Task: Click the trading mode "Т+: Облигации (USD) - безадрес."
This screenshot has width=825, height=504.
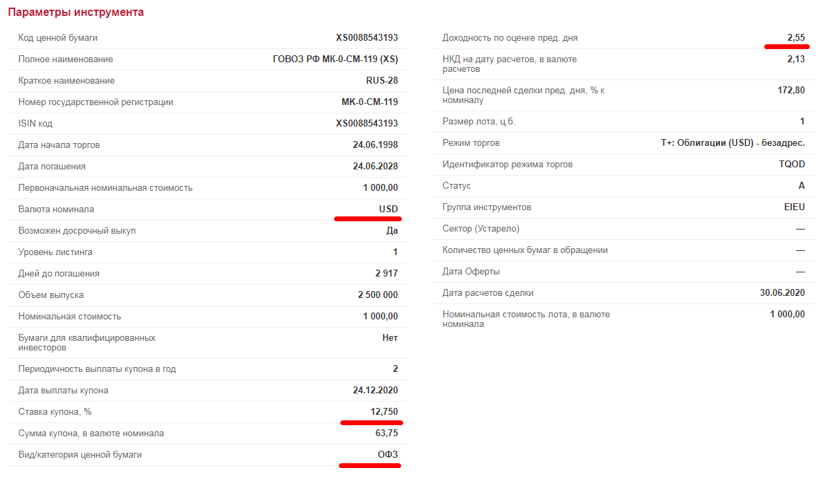Action: (732, 143)
